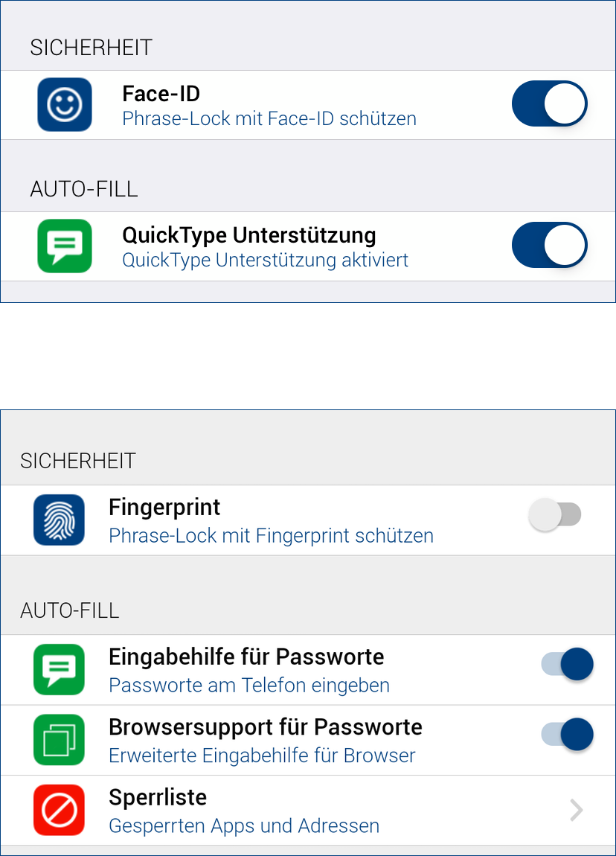Image resolution: width=616 pixels, height=856 pixels.
Task: Click the red Sperrliste blocked icon
Action: (59, 810)
